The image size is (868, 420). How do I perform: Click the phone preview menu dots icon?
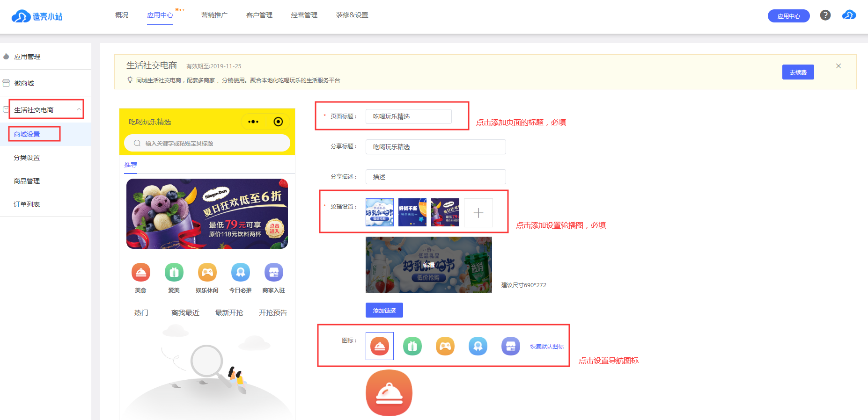click(x=253, y=122)
